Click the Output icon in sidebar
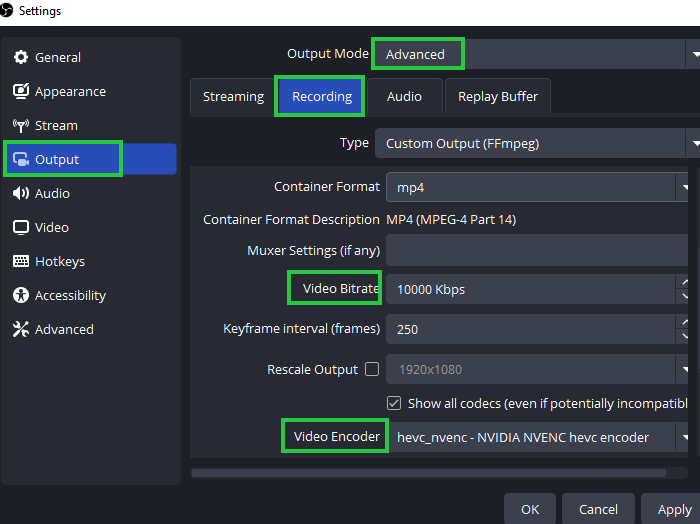The height and width of the screenshot is (524, 700). (21, 159)
